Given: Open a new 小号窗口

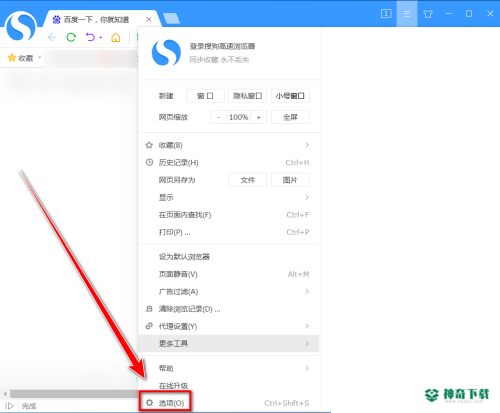Looking at the screenshot, I should pyautogui.click(x=290, y=96).
